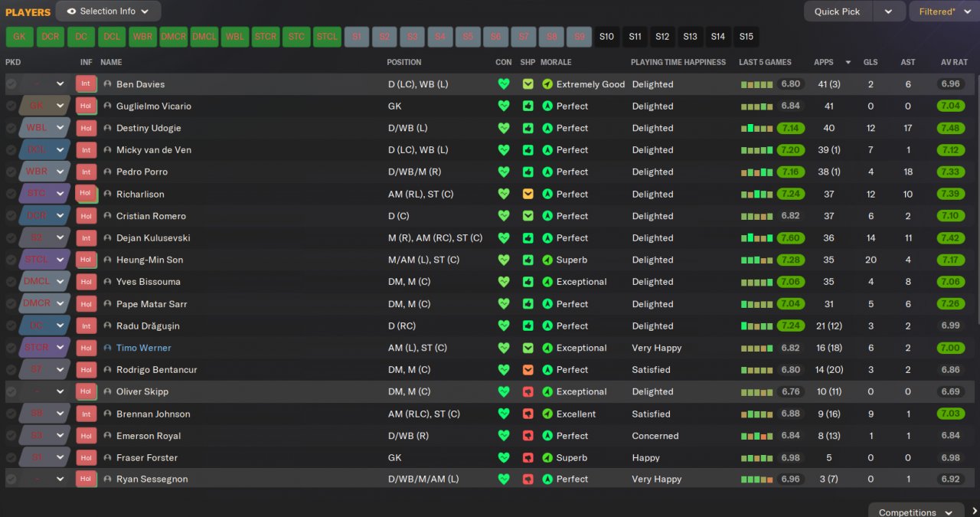Screen dimensions: 980x517
Task: Open the WBL position dropdown for Destiny Udogie
Action: pos(60,128)
